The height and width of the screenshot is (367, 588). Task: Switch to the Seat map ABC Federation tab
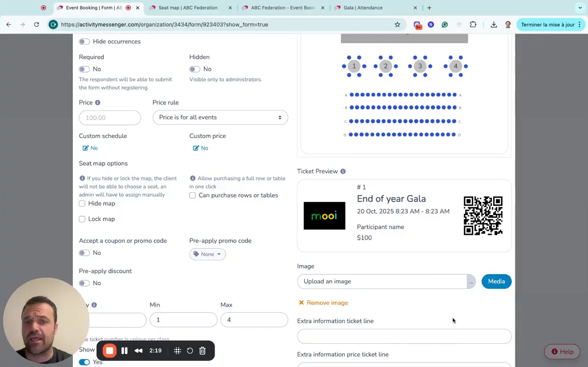(x=189, y=8)
